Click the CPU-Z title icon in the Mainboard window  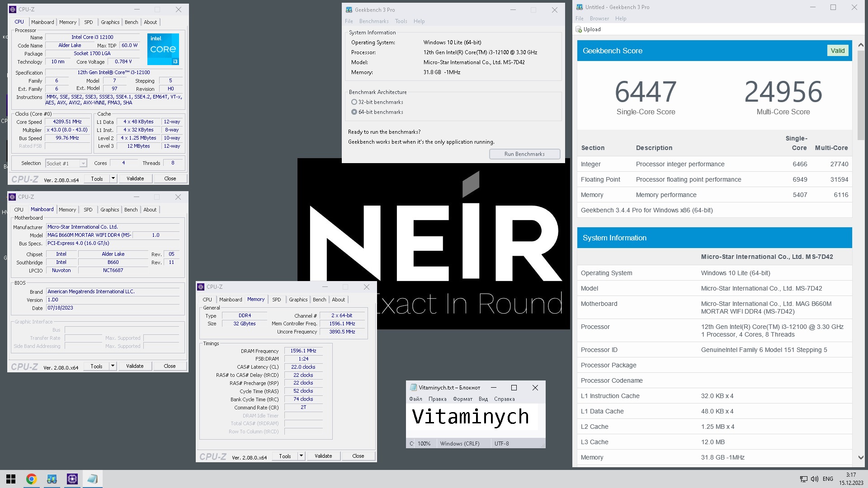coord(12,197)
